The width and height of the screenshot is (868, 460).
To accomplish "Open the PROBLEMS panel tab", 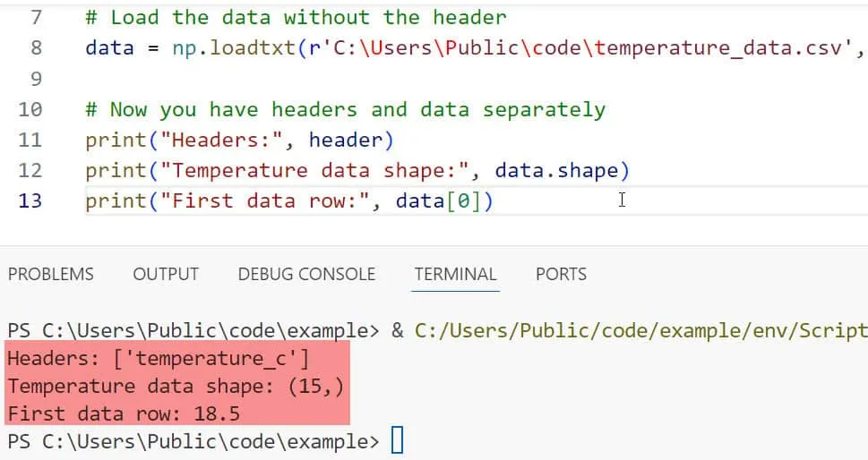I will (x=50, y=274).
